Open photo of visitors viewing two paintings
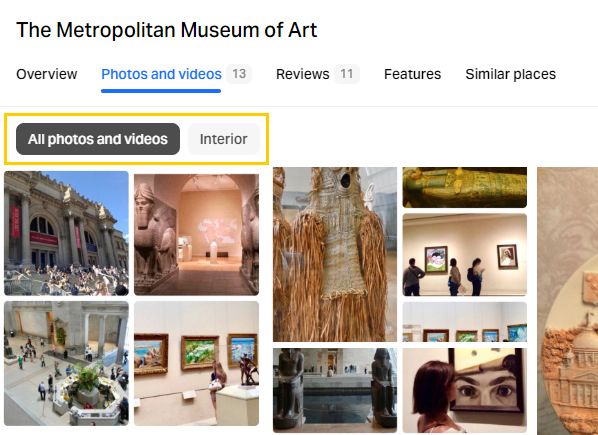598x435 pixels. (465, 255)
